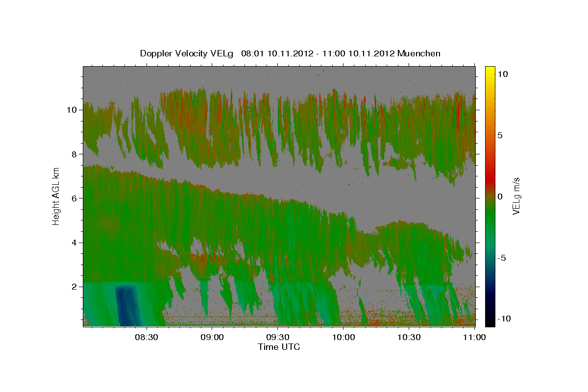Click the 'Time UTC' x-axis label
The height and width of the screenshot is (392, 588).
click(x=279, y=347)
